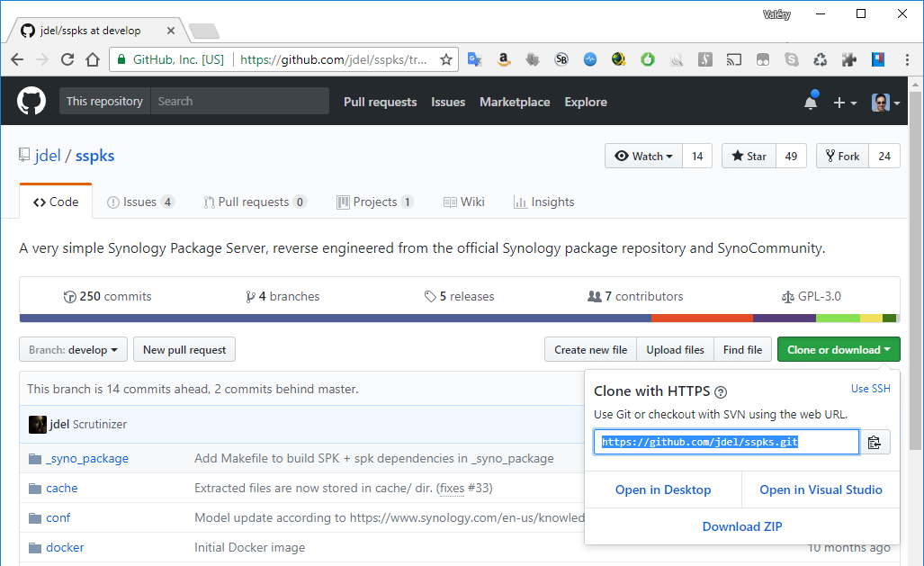This screenshot has height=566, width=924.
Task: Click the green circle extension icon
Action: (648, 59)
